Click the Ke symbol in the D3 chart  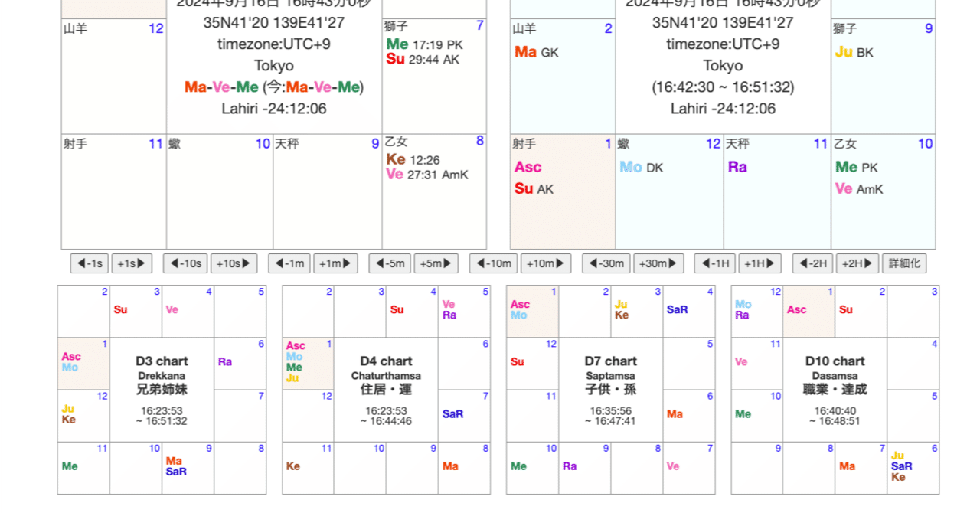pos(68,420)
